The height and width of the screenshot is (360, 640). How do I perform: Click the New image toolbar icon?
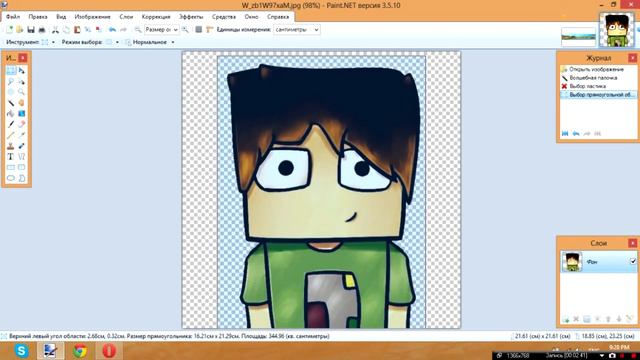(9, 30)
